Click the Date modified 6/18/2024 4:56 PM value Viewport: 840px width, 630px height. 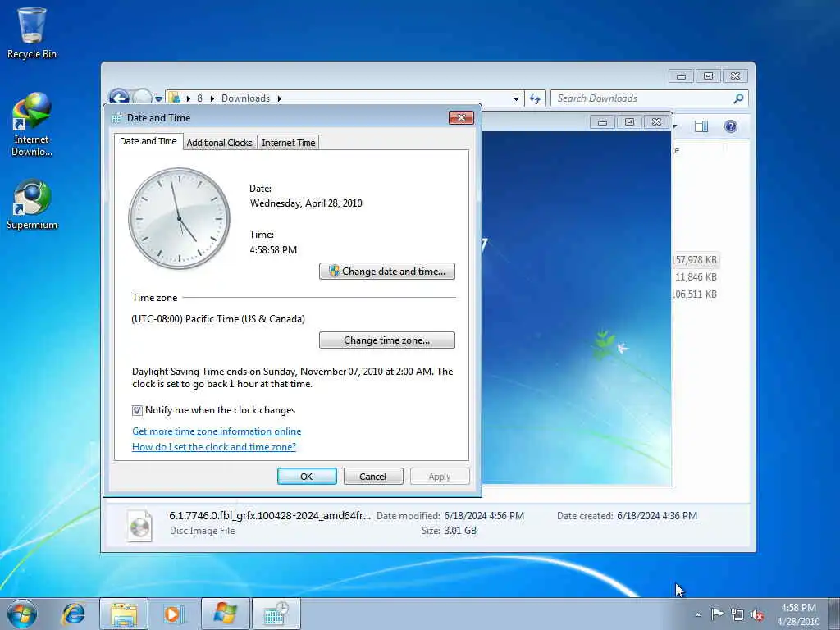point(484,516)
